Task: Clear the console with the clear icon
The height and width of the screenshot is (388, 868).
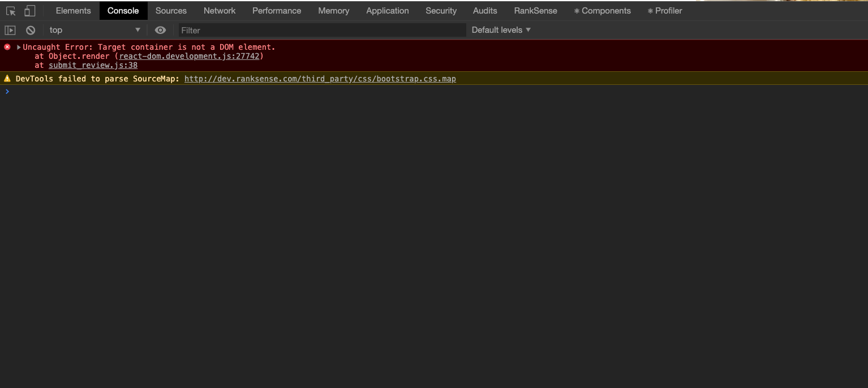Action: [30, 29]
